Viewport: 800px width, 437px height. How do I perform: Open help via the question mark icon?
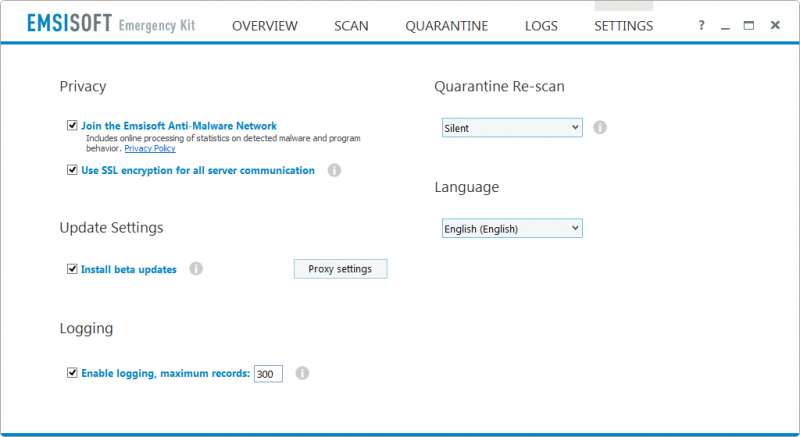point(702,25)
